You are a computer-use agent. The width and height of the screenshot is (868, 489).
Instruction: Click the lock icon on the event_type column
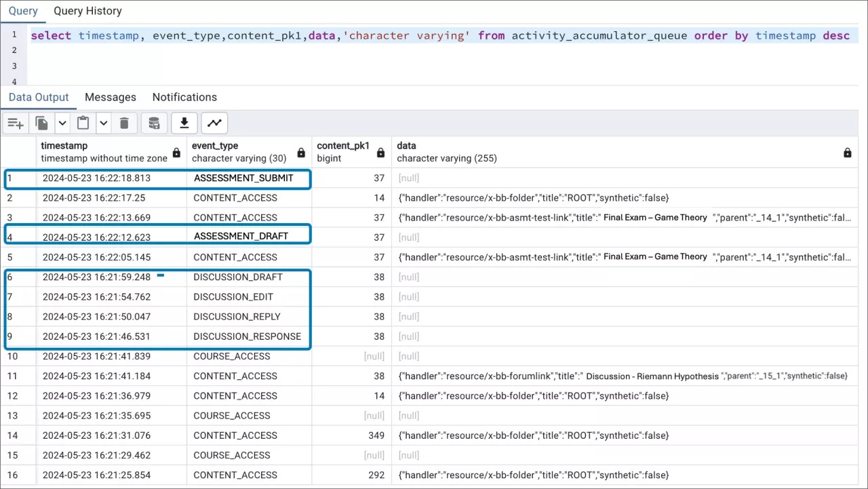pyautogui.click(x=301, y=153)
